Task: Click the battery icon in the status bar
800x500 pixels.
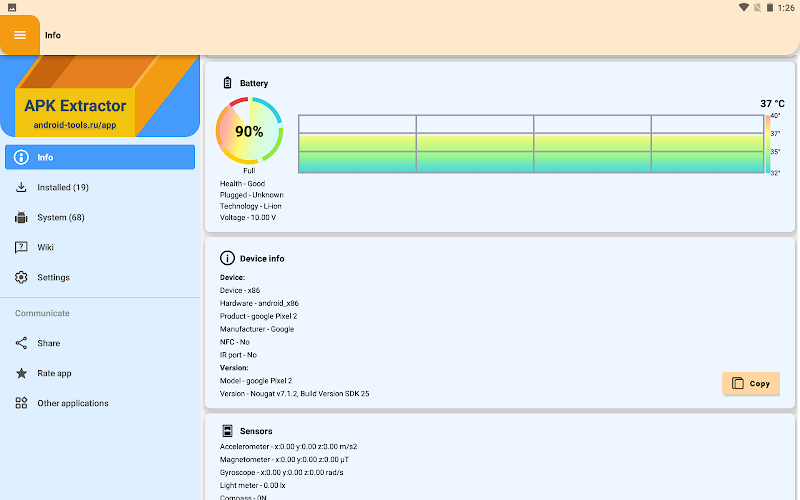Action: [770, 8]
